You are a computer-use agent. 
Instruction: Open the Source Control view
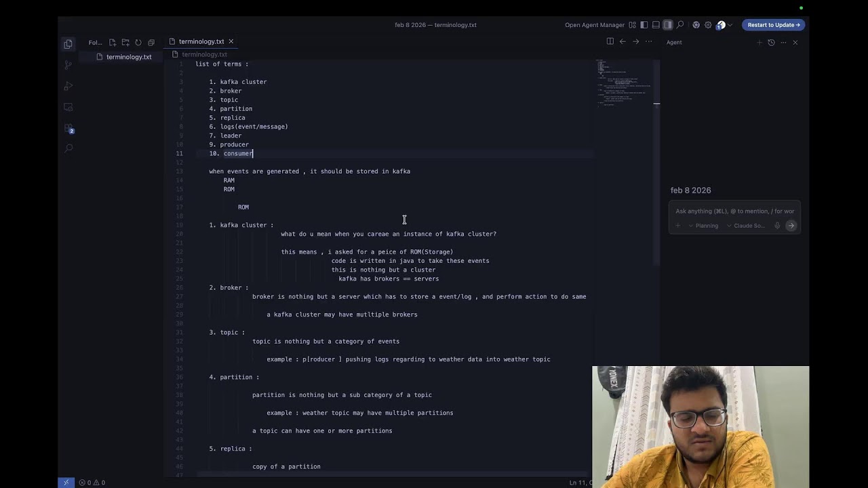(68, 65)
